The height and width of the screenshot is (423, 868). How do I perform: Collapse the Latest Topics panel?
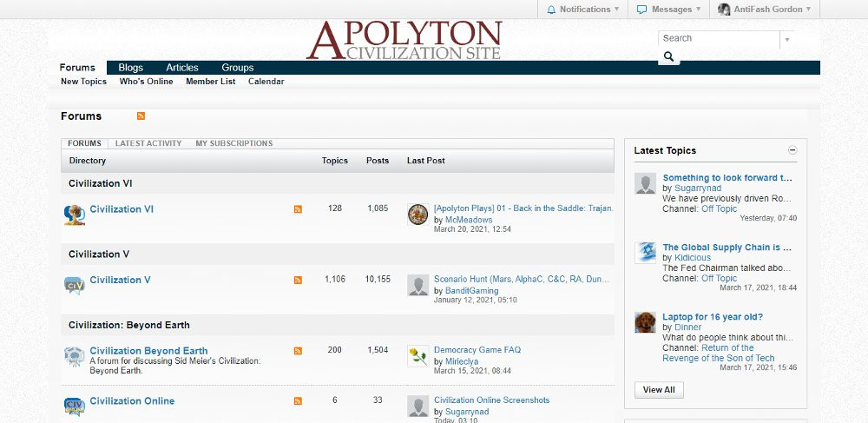(792, 150)
